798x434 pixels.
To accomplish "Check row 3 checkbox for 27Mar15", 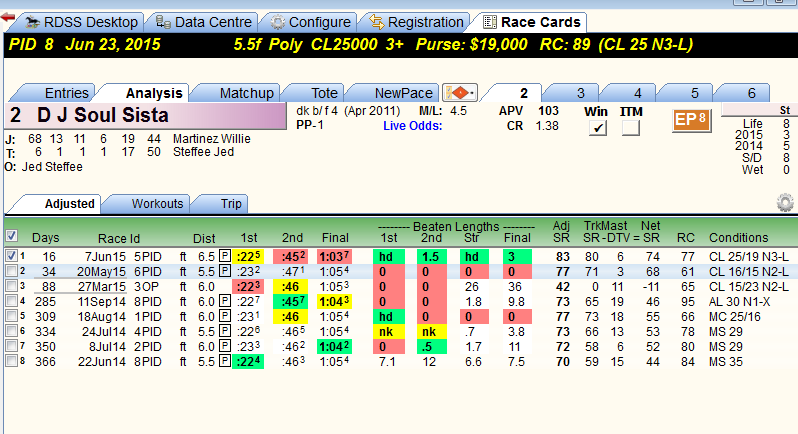I will (11, 286).
